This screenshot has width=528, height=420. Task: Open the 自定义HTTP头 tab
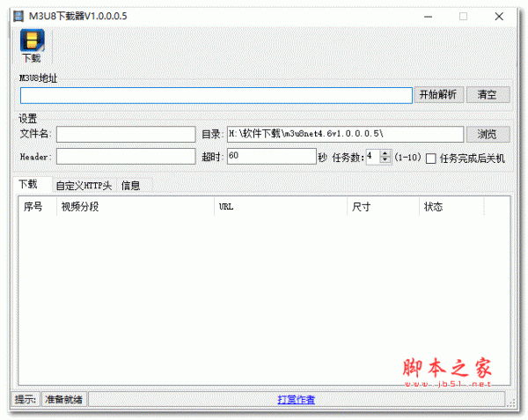[84, 186]
